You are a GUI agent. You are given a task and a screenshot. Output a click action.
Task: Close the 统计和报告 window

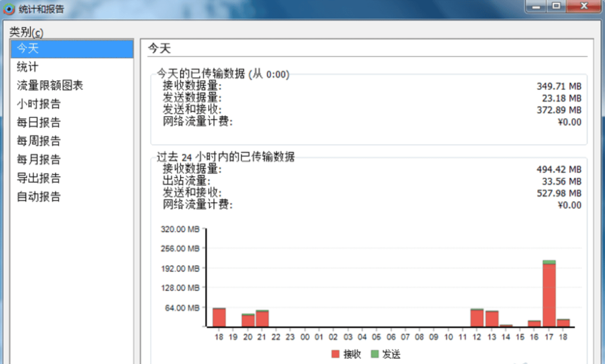(584, 6)
